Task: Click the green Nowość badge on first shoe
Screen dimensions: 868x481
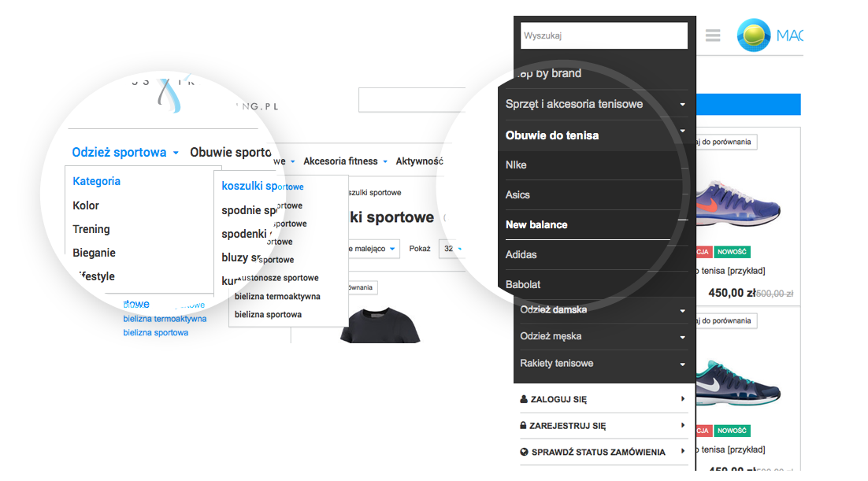Action: coord(732,252)
